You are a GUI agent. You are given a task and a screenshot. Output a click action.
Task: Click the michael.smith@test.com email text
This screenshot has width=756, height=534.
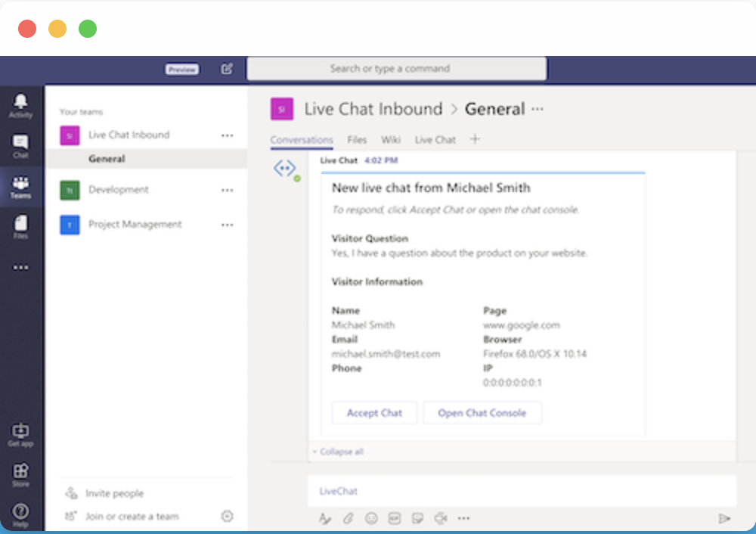coord(386,354)
